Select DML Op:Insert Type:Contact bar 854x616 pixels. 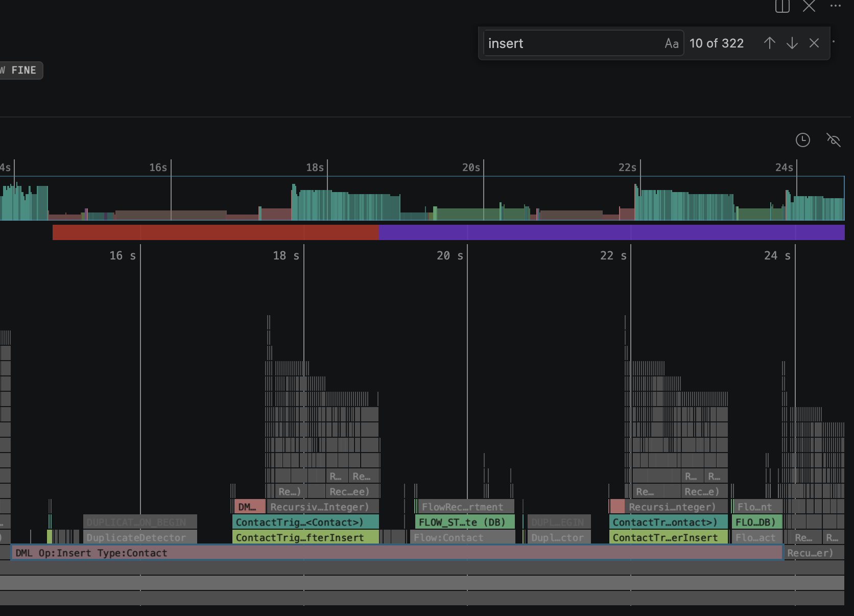[397, 553]
